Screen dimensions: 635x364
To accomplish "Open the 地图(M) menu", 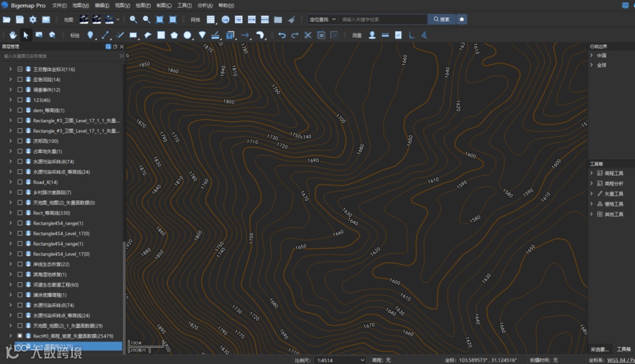I will (80, 5).
